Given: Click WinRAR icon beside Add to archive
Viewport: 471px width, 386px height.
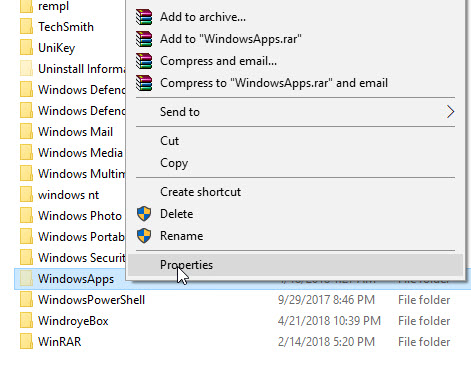Looking at the screenshot, I should 144,17.
